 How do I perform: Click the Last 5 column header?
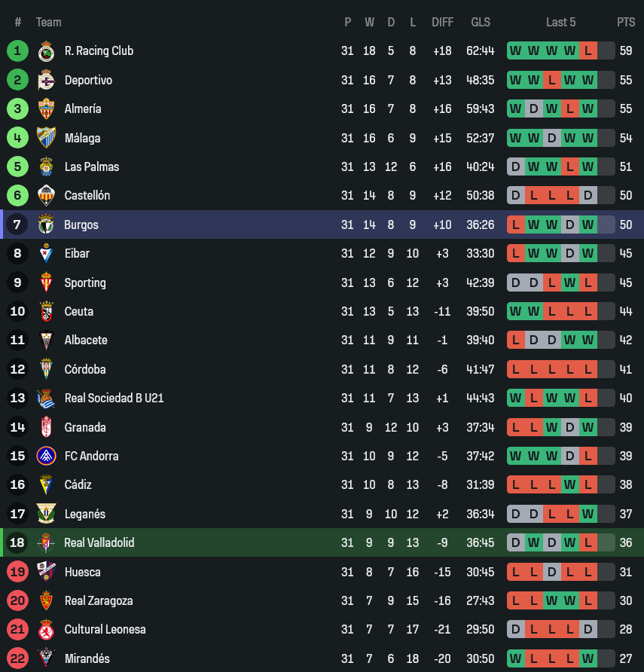560,22
